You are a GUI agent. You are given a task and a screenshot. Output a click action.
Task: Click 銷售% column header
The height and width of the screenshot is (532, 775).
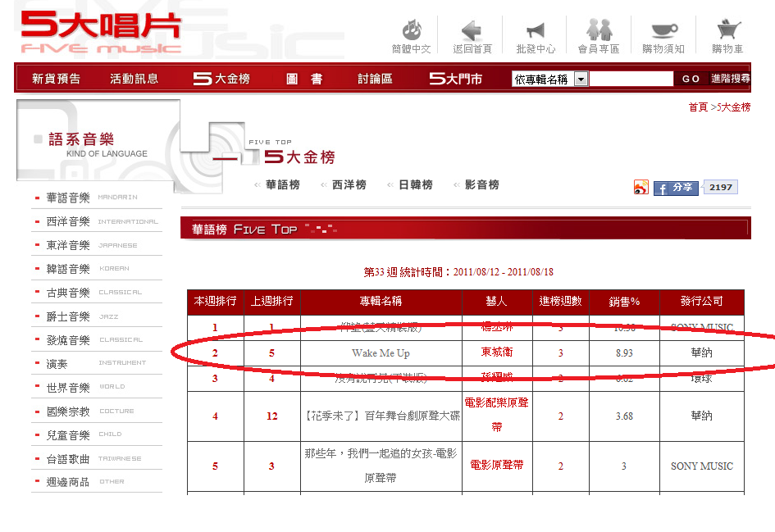pos(624,302)
